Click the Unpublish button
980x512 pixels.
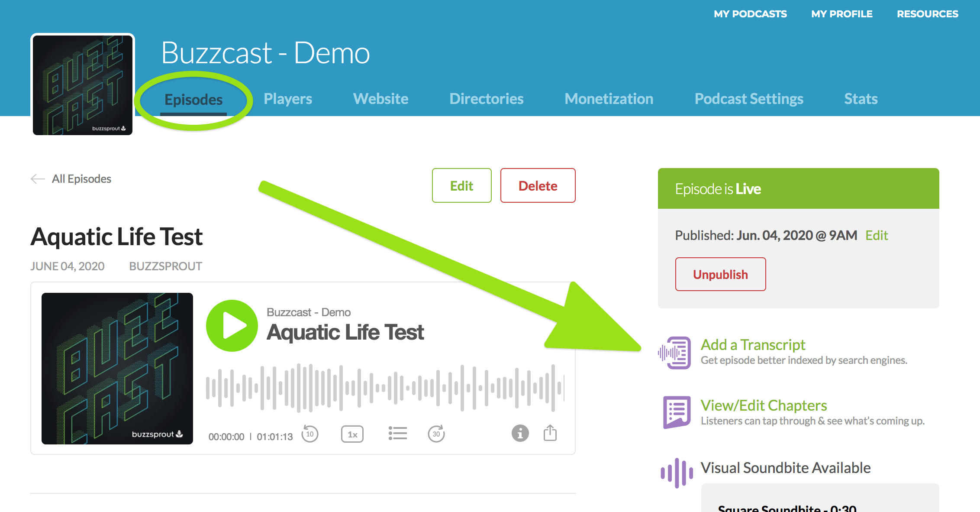click(720, 274)
